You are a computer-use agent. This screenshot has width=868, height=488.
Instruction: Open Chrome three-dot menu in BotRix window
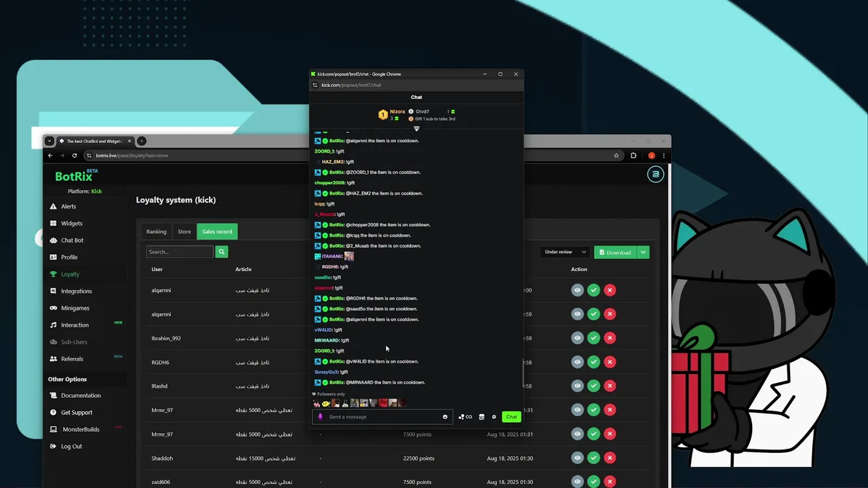663,155
